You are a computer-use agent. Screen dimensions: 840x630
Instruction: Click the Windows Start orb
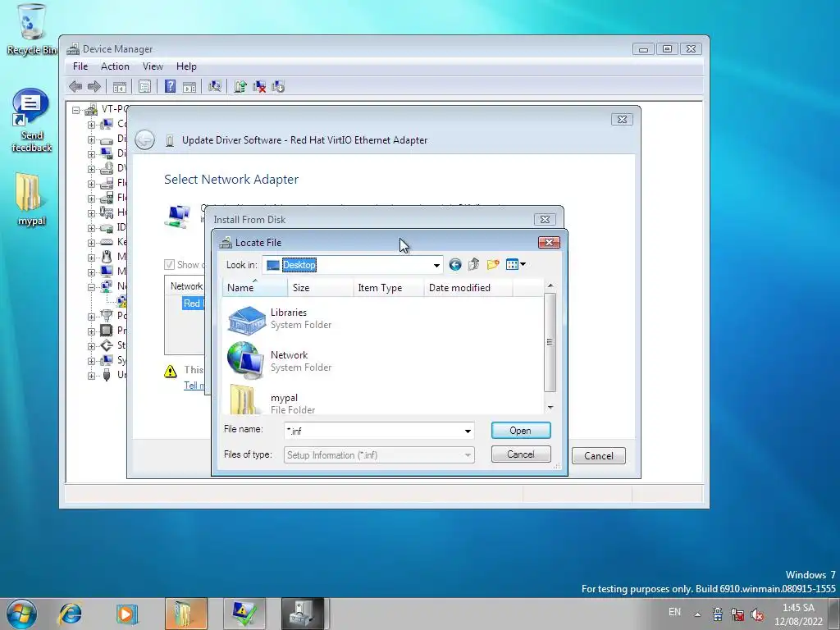pos(22,614)
